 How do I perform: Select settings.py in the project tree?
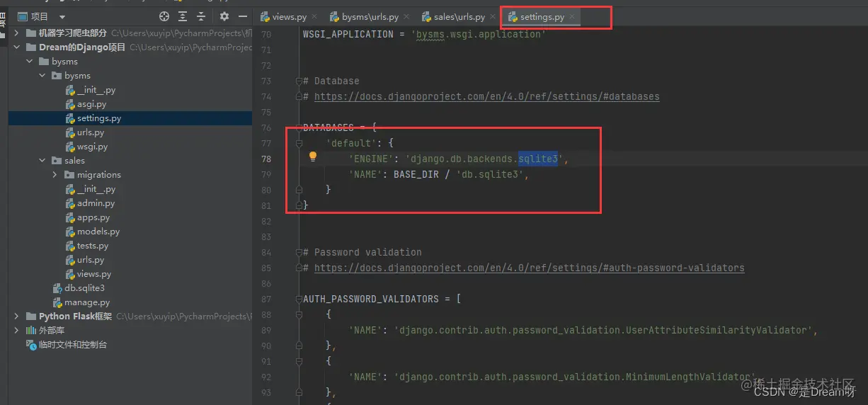pyautogui.click(x=99, y=118)
